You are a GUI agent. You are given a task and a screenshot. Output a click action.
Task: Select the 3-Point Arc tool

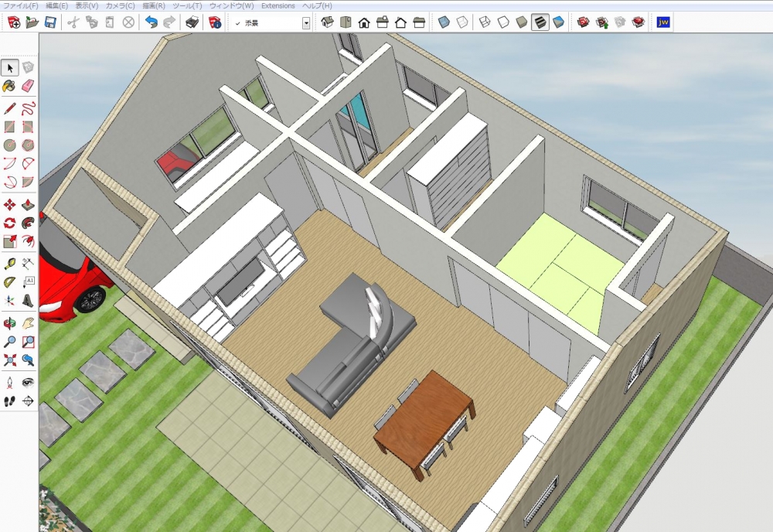[10, 182]
